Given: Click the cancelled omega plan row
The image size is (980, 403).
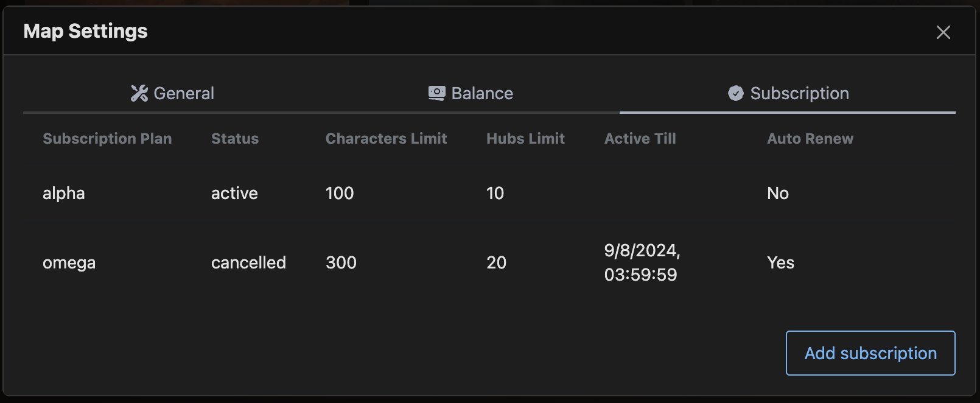Looking at the screenshot, I should click(x=69, y=262).
